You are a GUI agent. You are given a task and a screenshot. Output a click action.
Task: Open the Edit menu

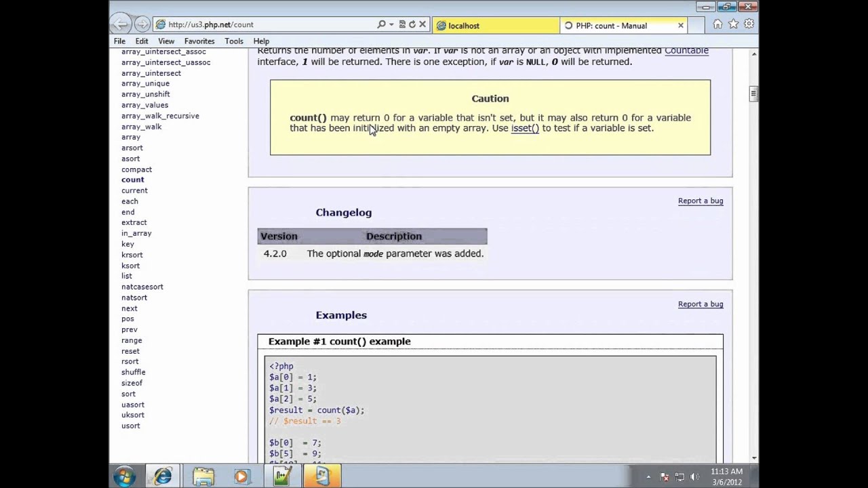click(x=141, y=41)
